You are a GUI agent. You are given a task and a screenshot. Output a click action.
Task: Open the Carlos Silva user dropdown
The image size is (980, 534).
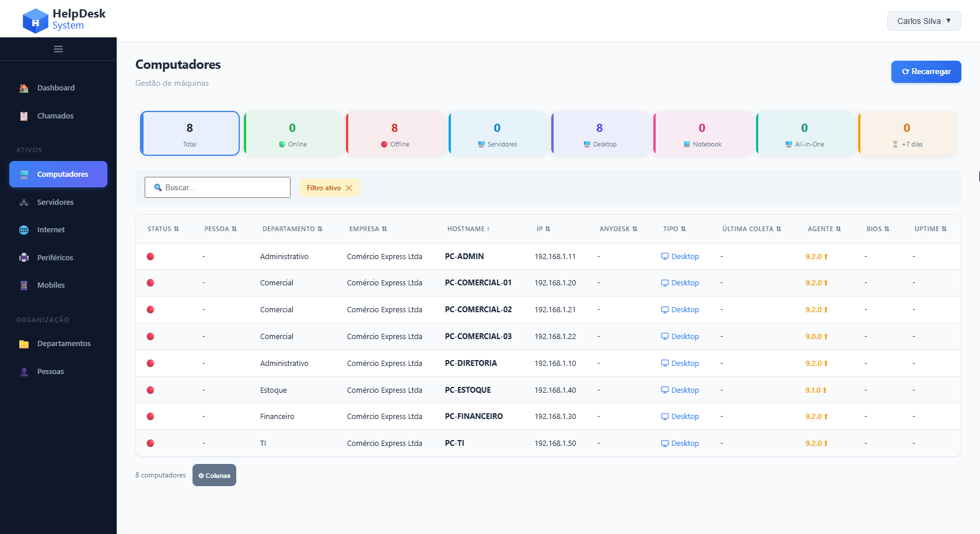923,21
